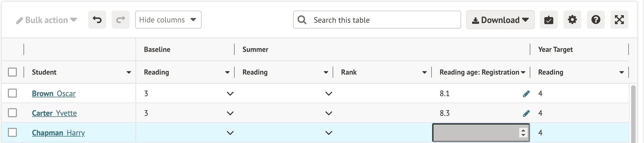
Task: Click the reading age number stepper arrows
Action: point(523,133)
